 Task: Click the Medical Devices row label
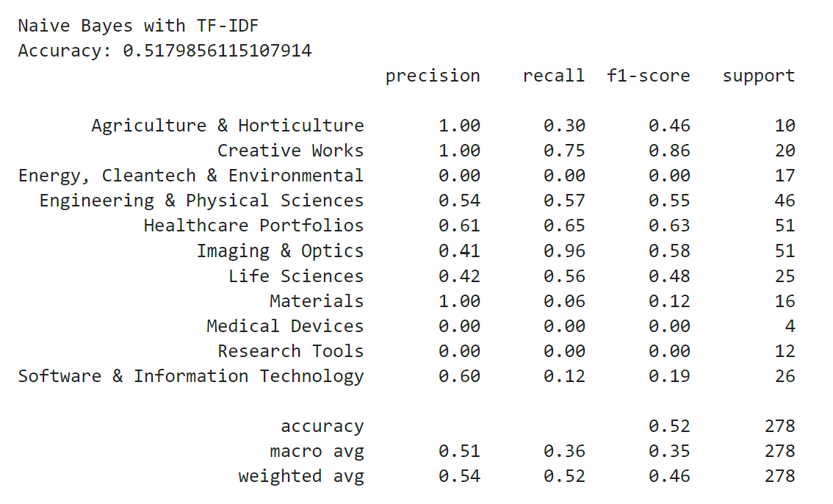(285, 326)
